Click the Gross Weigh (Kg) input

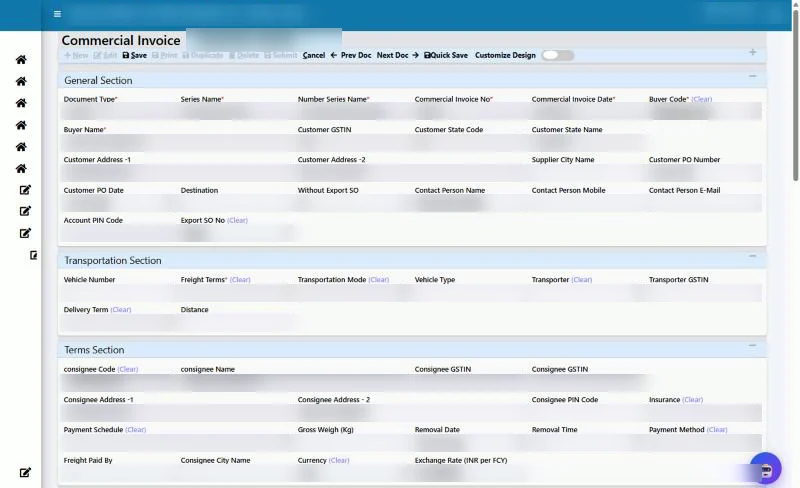coord(353,442)
